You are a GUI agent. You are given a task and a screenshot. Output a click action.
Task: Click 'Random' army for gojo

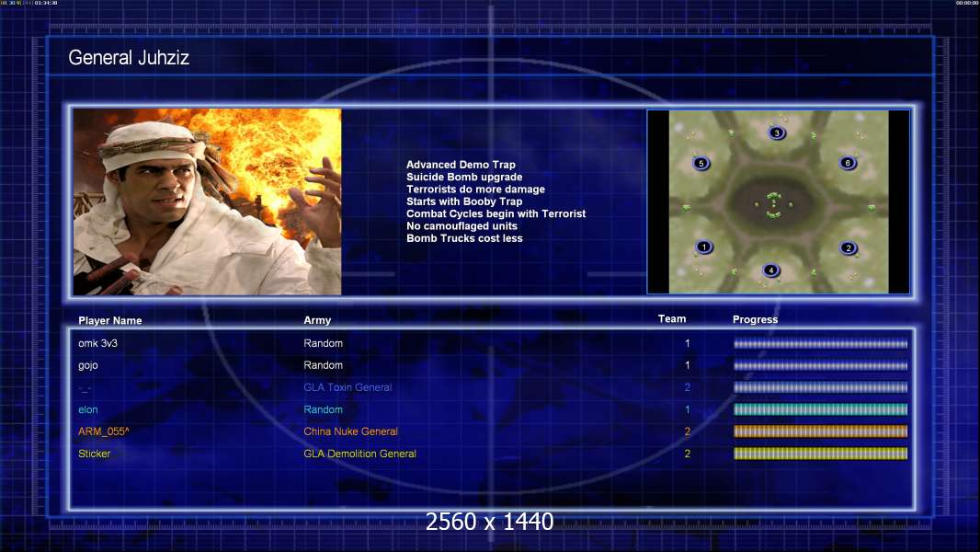pyautogui.click(x=323, y=365)
